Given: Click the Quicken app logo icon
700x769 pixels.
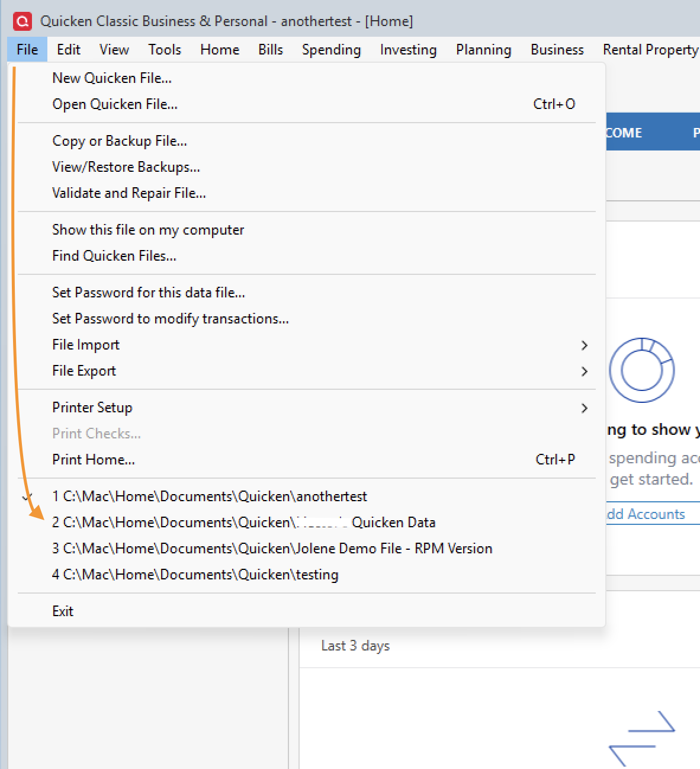Looking at the screenshot, I should tap(22, 21).
